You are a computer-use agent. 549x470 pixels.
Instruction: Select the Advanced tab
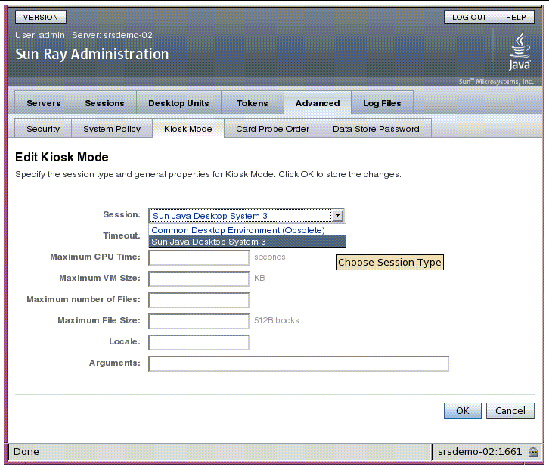click(x=318, y=103)
